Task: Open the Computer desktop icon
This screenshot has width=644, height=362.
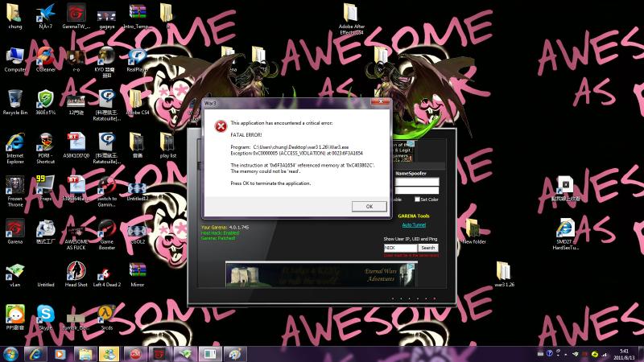Action: coord(14,60)
